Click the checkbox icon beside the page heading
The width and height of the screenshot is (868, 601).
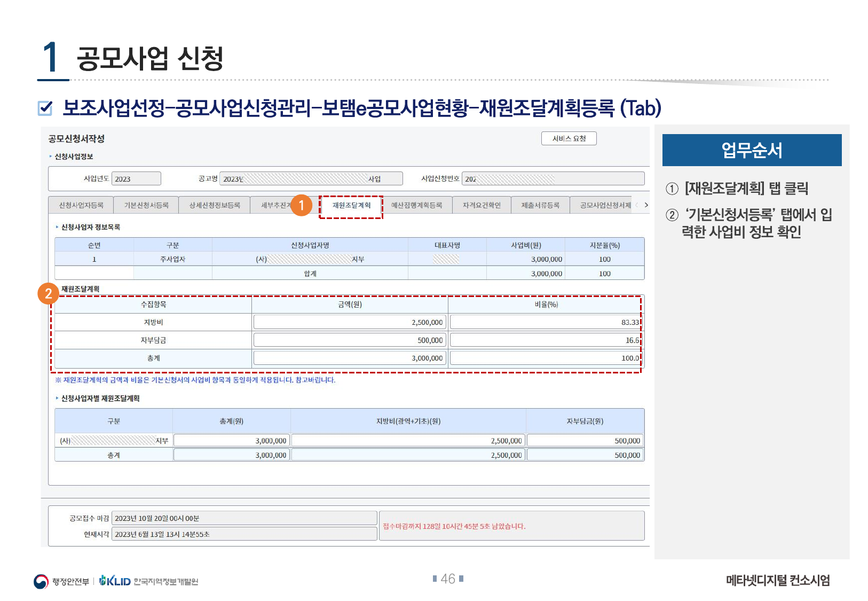(46, 108)
